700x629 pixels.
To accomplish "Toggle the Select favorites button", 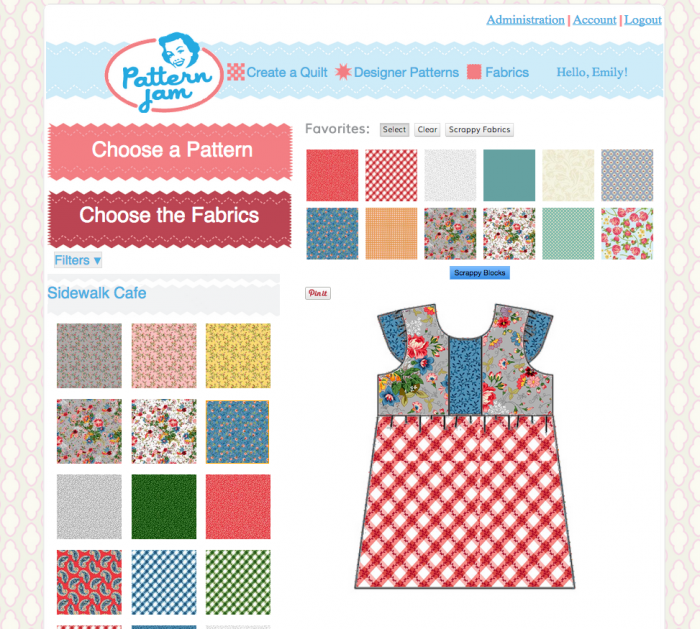I will 394,129.
